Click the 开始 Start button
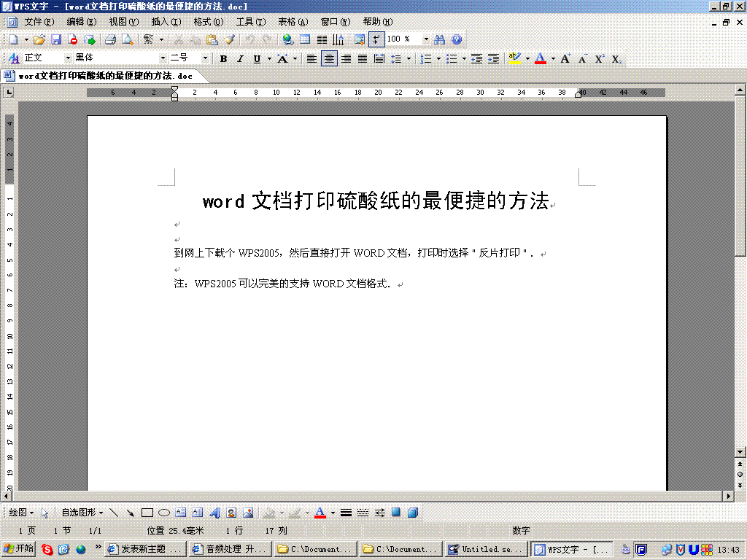This screenshot has width=747, height=560. tap(18, 548)
